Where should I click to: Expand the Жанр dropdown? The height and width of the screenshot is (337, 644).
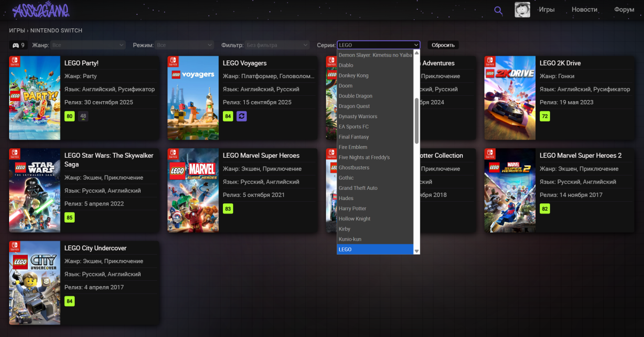click(88, 45)
